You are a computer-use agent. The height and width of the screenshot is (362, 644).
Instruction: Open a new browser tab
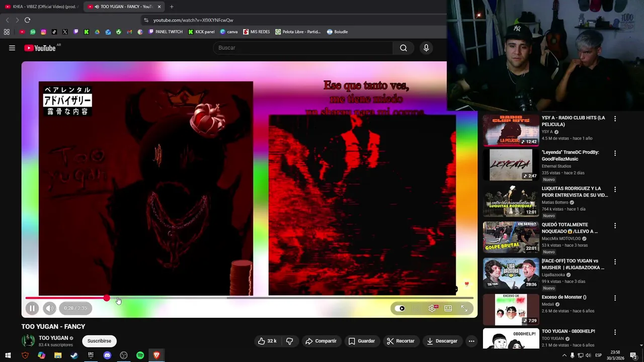click(172, 7)
